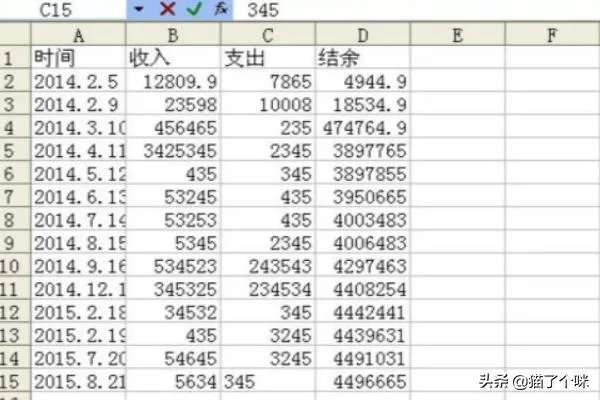
Task: Click the 结余 header cell
Action: (362, 56)
